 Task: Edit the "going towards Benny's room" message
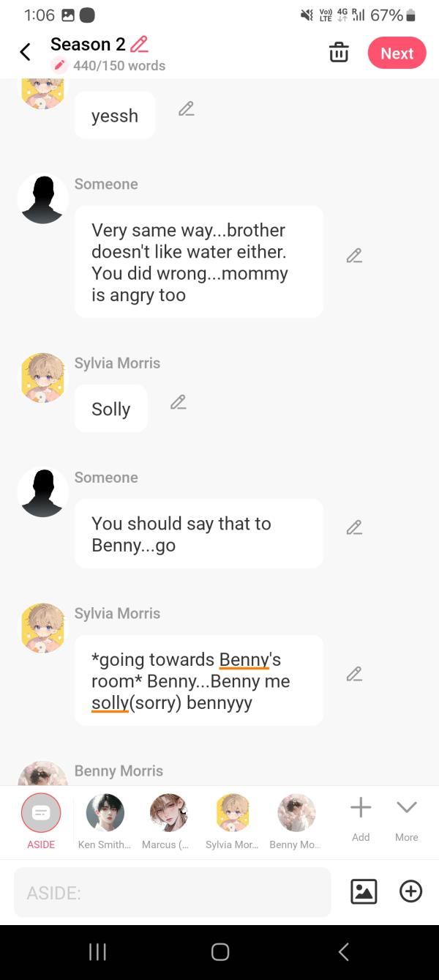(354, 674)
